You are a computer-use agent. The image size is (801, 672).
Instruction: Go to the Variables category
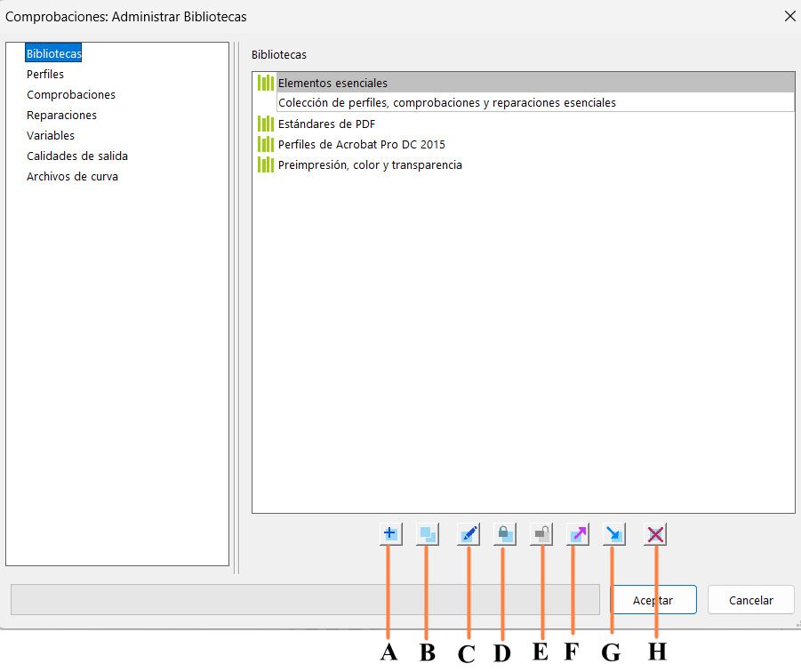click(x=51, y=135)
